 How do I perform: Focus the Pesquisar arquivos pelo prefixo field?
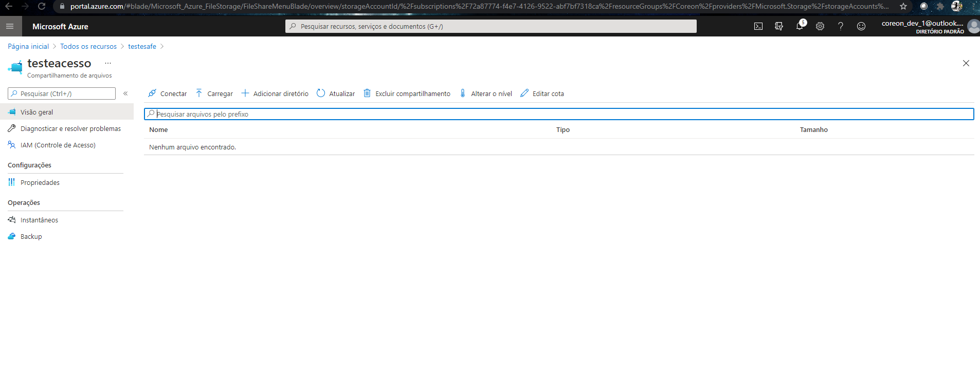coord(559,114)
